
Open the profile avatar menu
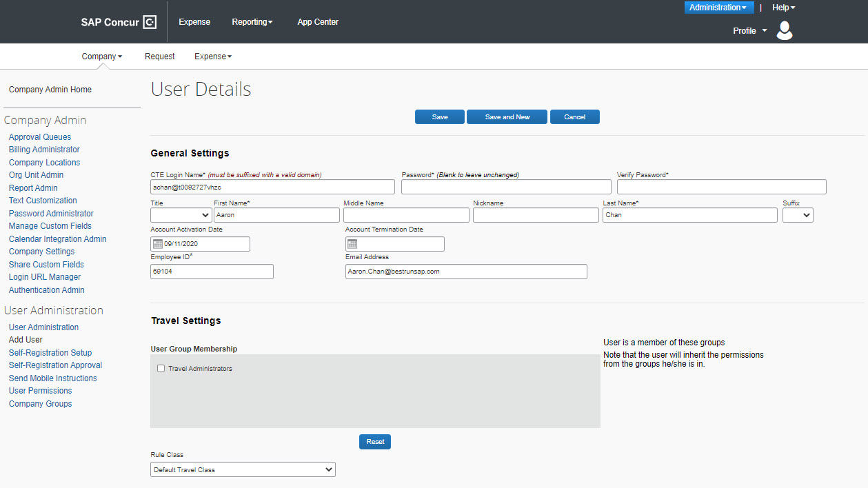click(x=784, y=30)
